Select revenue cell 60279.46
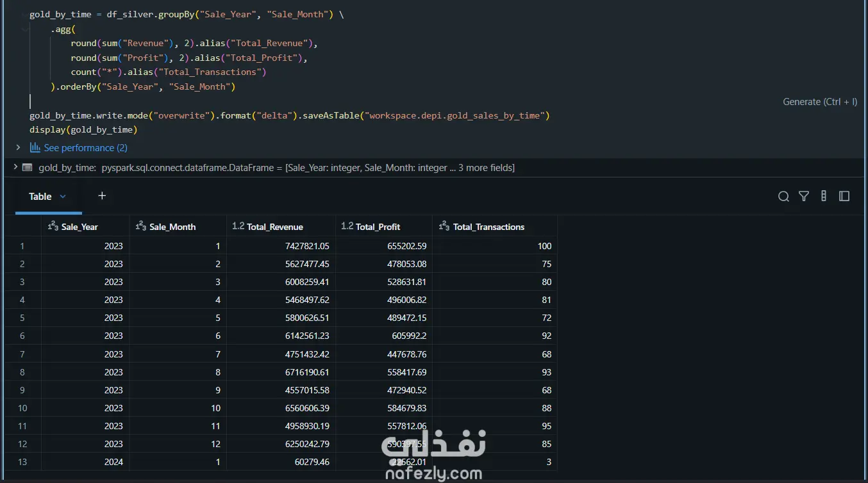Screen dimensions: 868x483 point(281,462)
